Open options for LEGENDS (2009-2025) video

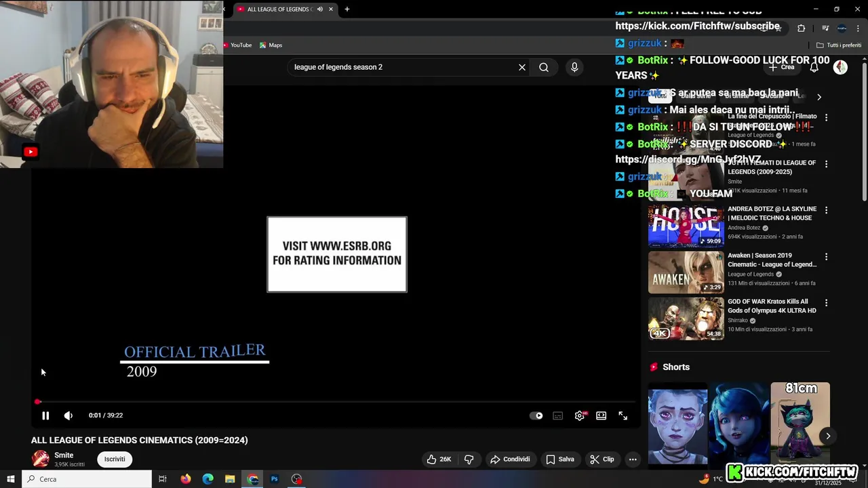coord(826,164)
